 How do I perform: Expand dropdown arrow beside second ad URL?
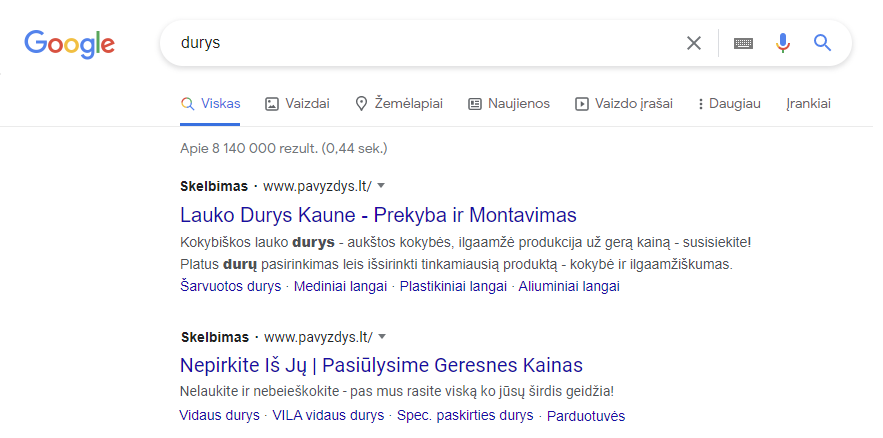click(x=382, y=337)
